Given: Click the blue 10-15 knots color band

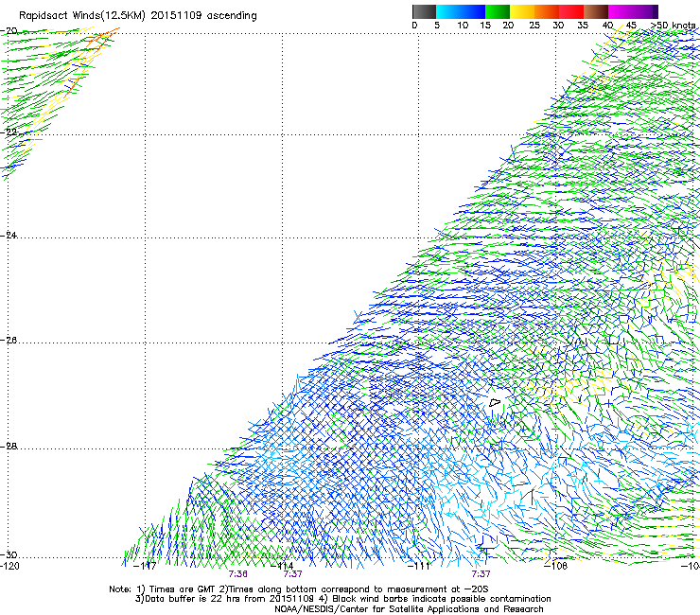Looking at the screenshot, I should click(473, 11).
